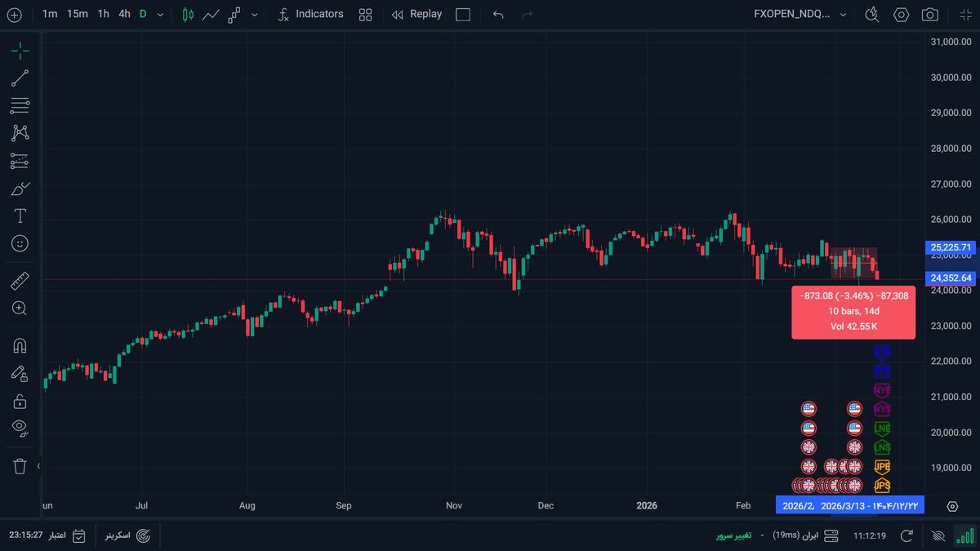Select the XABCD pattern tool
This screenshot has height=551, width=980.
pyautogui.click(x=20, y=133)
